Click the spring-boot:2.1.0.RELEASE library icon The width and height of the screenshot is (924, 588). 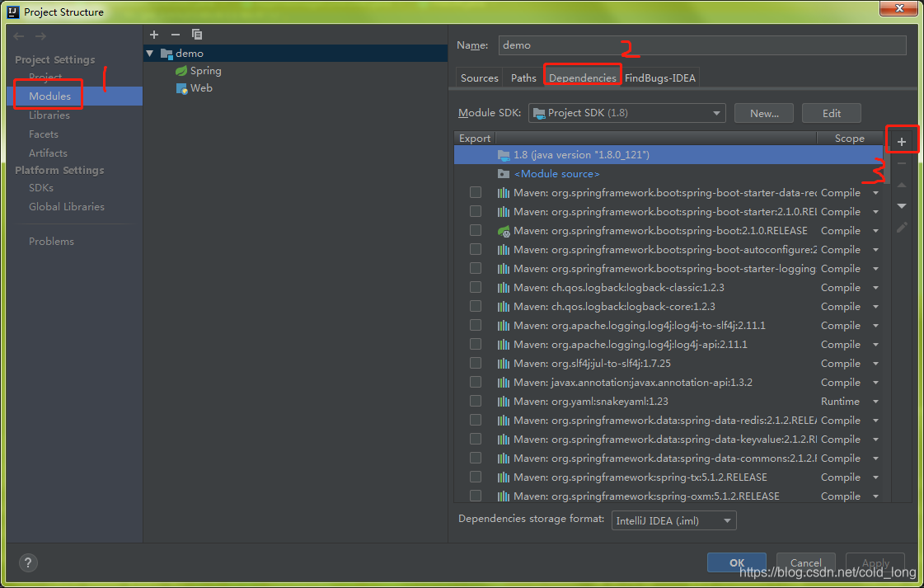click(x=504, y=231)
